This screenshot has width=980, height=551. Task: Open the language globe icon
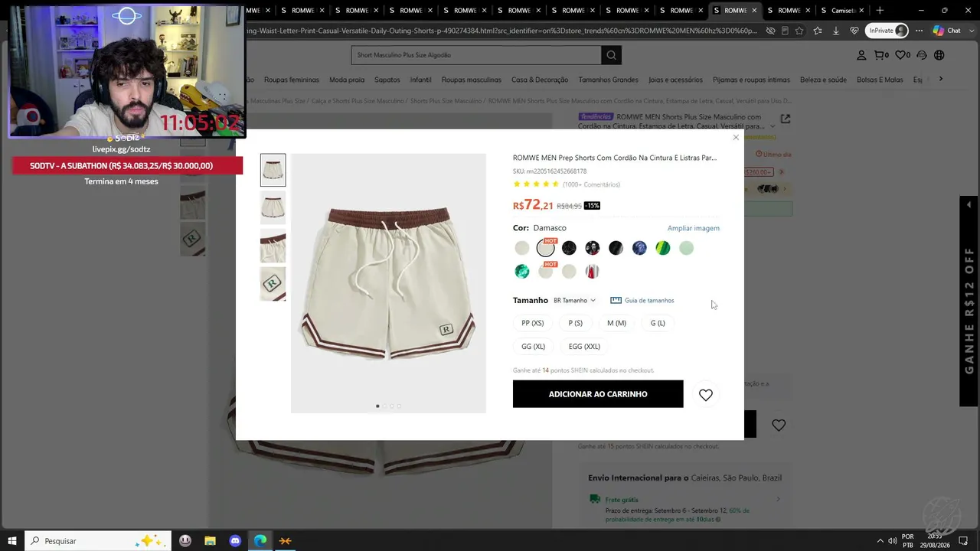coord(939,55)
